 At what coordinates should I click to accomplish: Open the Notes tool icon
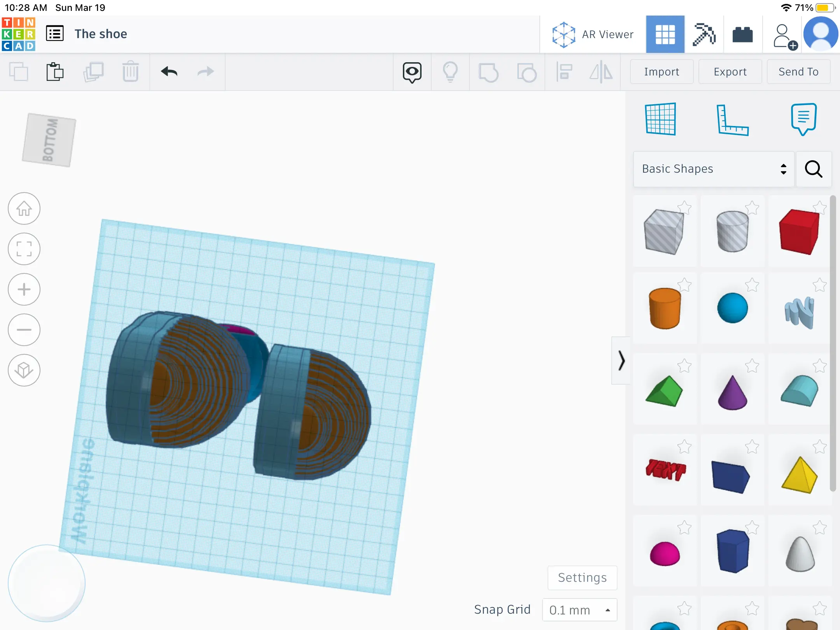(803, 119)
